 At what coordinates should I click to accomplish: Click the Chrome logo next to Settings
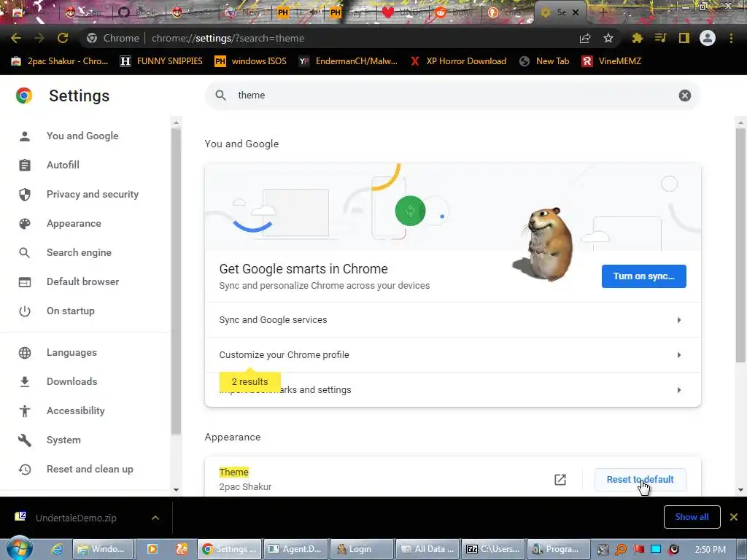(24, 96)
